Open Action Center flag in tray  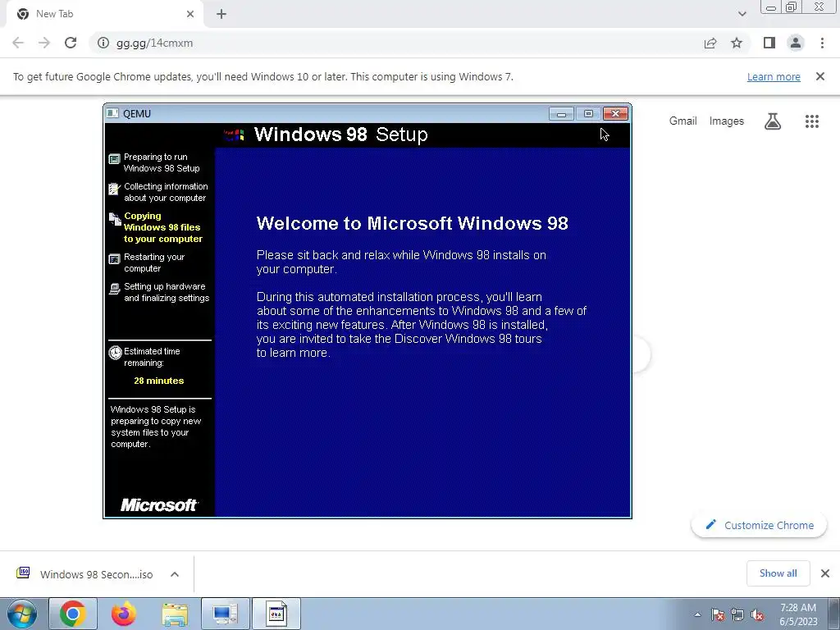click(x=718, y=614)
